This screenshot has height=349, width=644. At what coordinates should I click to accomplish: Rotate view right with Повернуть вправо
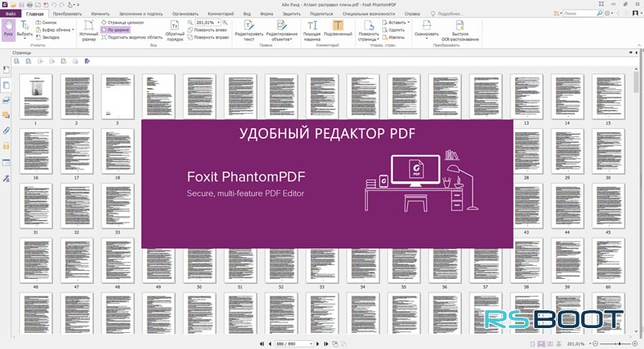tap(208, 37)
